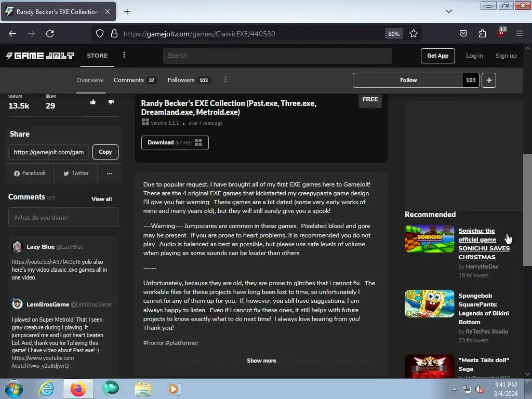
Task: Click the thumbs down dislike icon
Action: click(x=111, y=102)
